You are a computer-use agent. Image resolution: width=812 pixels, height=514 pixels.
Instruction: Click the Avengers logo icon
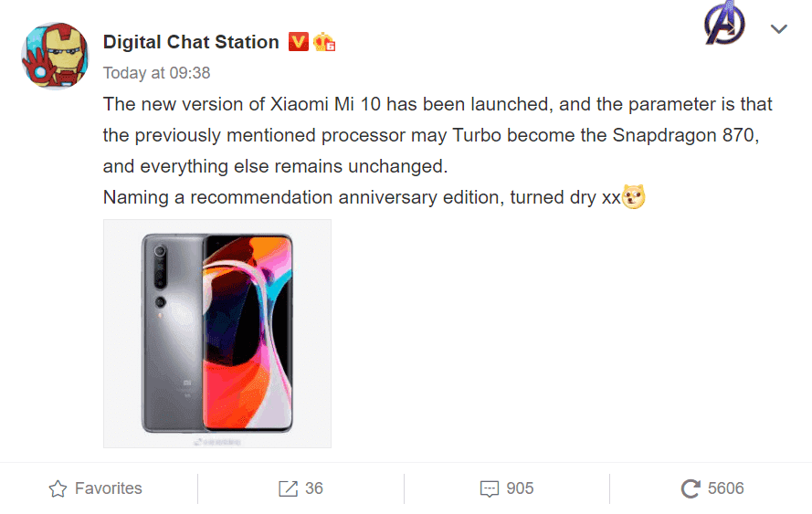(725, 25)
